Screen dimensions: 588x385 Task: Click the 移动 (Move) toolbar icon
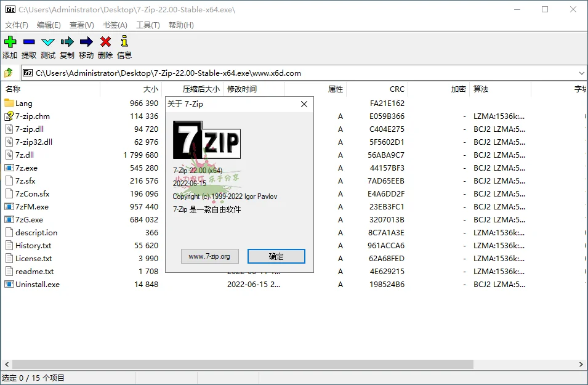[x=86, y=42]
